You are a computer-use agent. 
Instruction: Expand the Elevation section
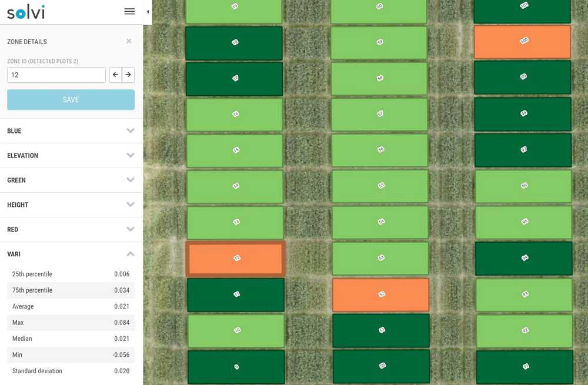point(71,155)
